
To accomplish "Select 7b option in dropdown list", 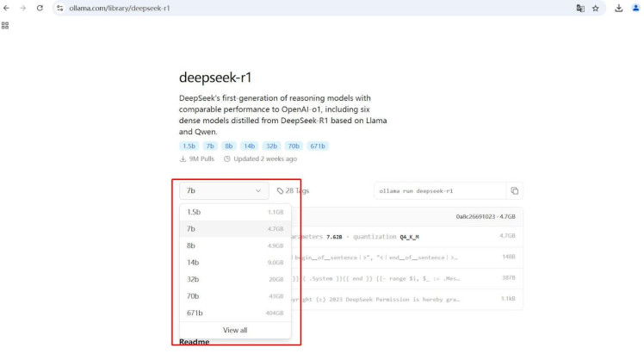I will tap(235, 229).
